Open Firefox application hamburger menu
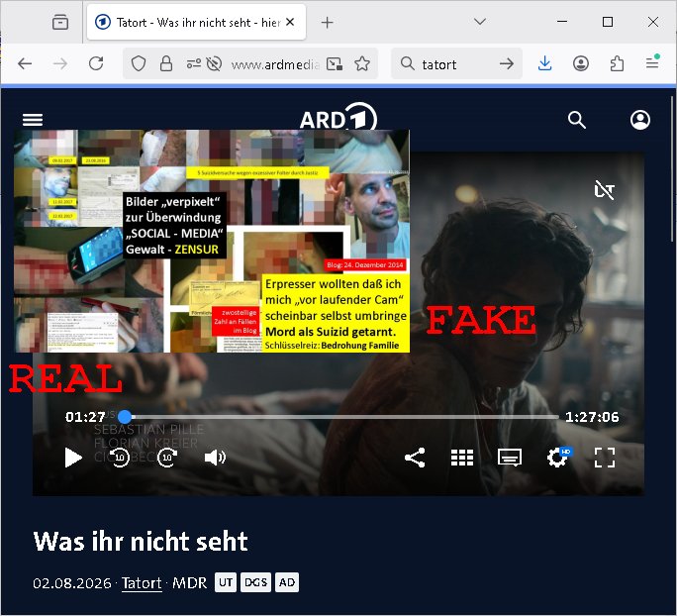Image resolution: width=677 pixels, height=616 pixels. 652,63
